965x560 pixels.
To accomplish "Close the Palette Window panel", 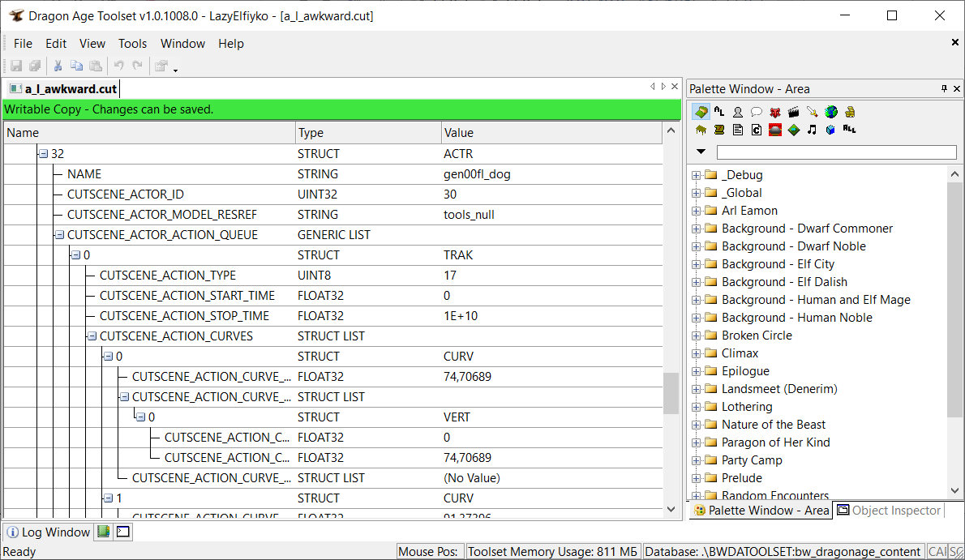I will (x=957, y=88).
